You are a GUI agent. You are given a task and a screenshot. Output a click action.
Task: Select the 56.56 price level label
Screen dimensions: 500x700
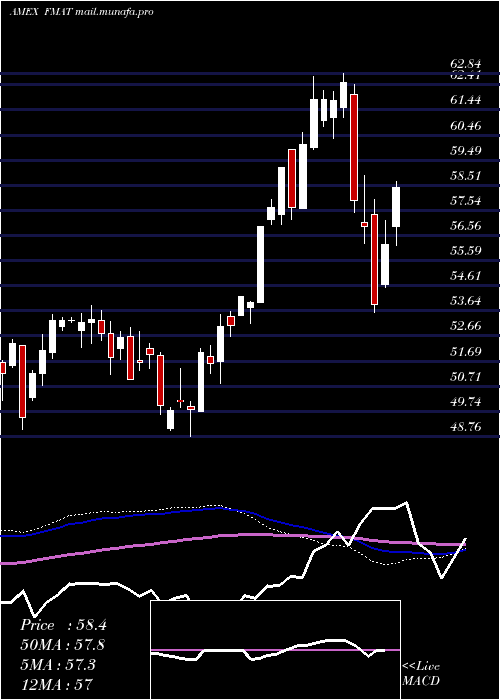466,225
